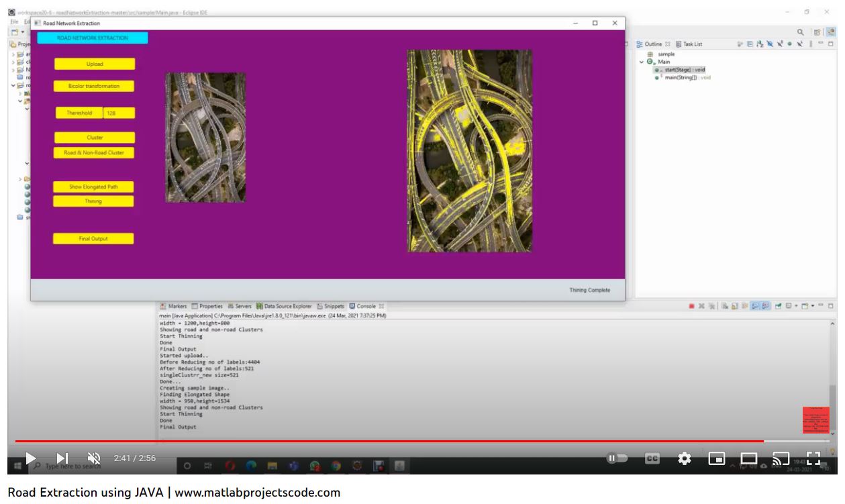The width and height of the screenshot is (845, 504).
Task: Switch to miniplayer mode
Action: pos(717,458)
